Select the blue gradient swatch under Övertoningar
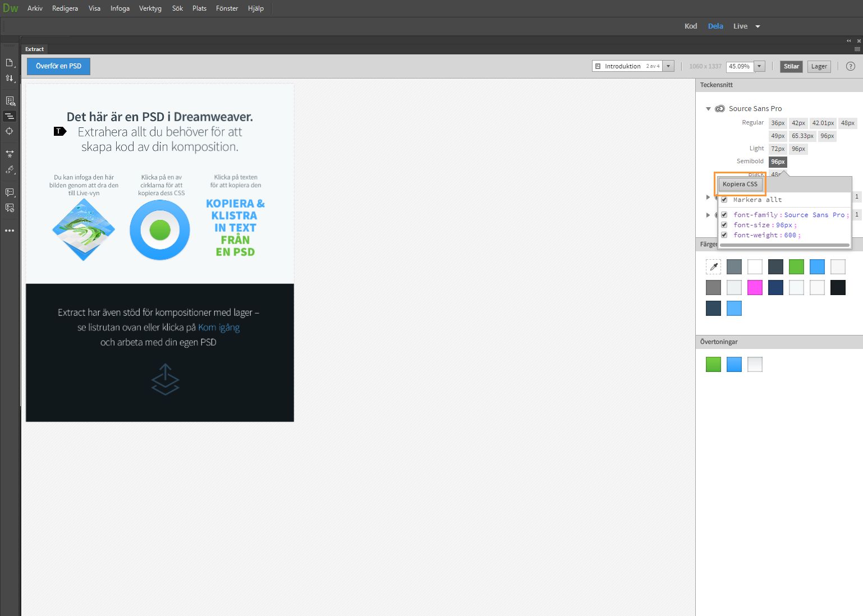Image resolution: width=863 pixels, height=616 pixels. point(734,365)
